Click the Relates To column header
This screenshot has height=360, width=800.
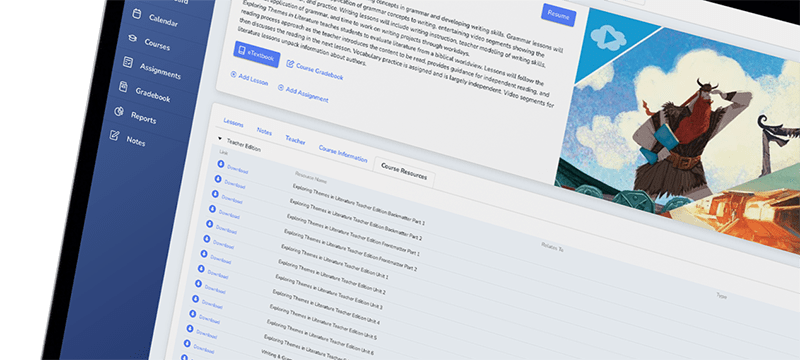[552, 247]
